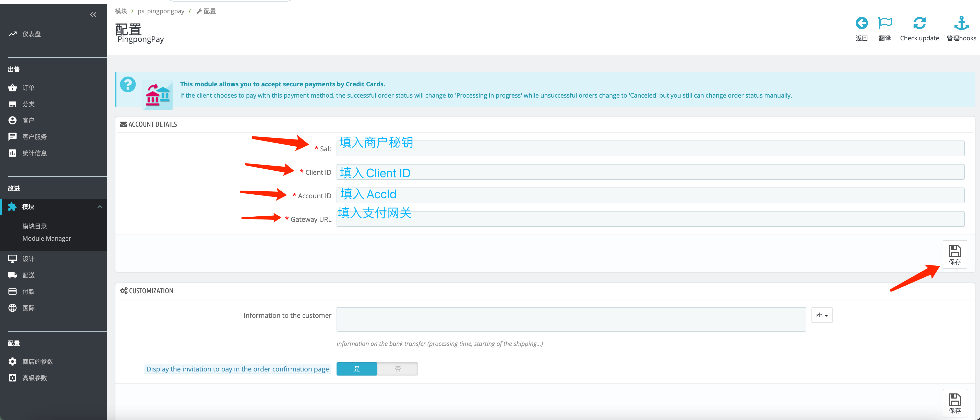Open the 管理hooks anchor icon
Viewport: 980px width, 420px height.
pyautogui.click(x=961, y=23)
